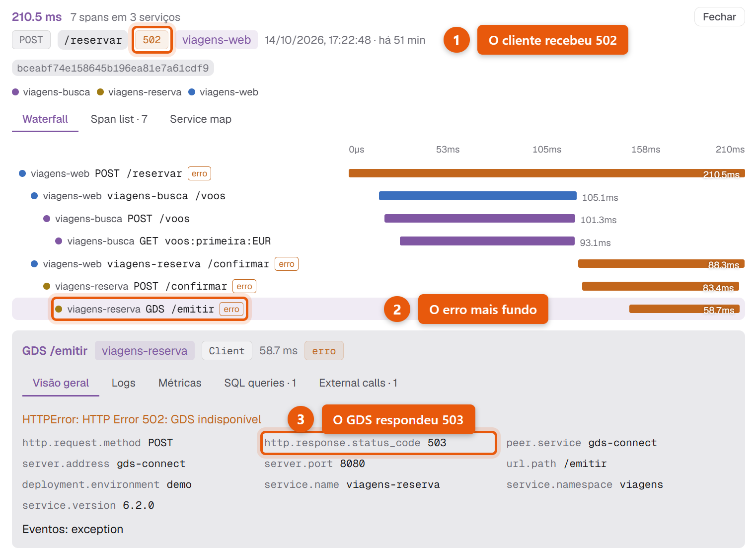Click the Eventos: exception line
The height and width of the screenshot is (555, 756).
[73, 529]
